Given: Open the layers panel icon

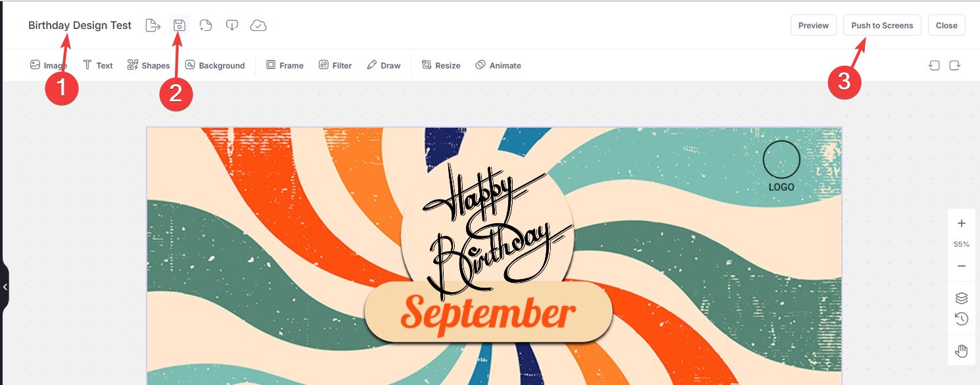Looking at the screenshot, I should pos(962,298).
